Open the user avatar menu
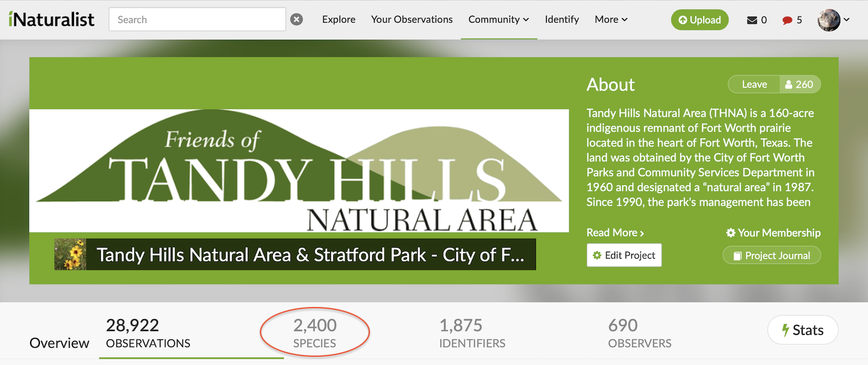Screen dimensions: 868x365 [833, 20]
